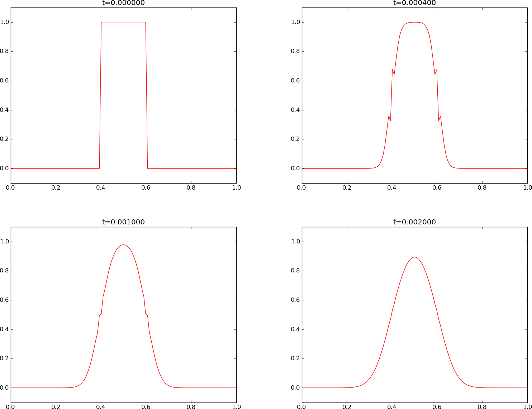Viewport: 532px width, 409px height.
Task: Click the square pulse's flat top in the t=0.000000 plot
Action: tap(123, 22)
